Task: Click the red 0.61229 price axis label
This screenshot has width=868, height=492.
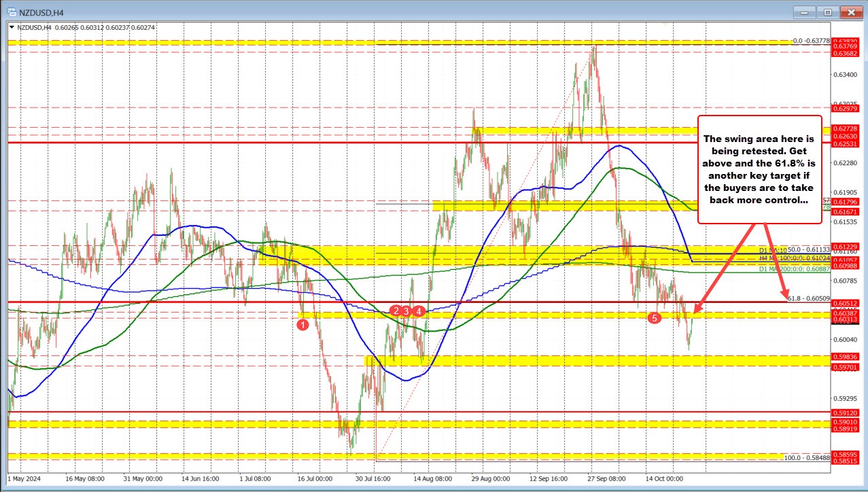Action: click(x=846, y=247)
